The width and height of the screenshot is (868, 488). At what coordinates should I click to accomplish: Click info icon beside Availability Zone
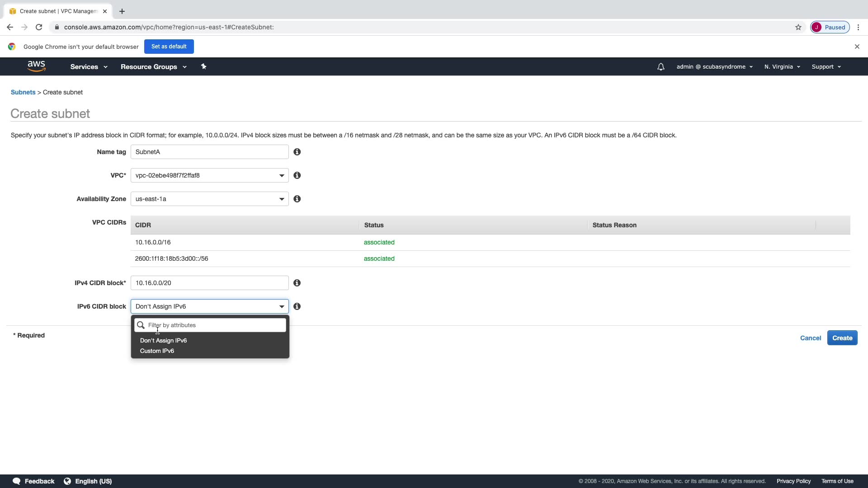click(x=297, y=199)
